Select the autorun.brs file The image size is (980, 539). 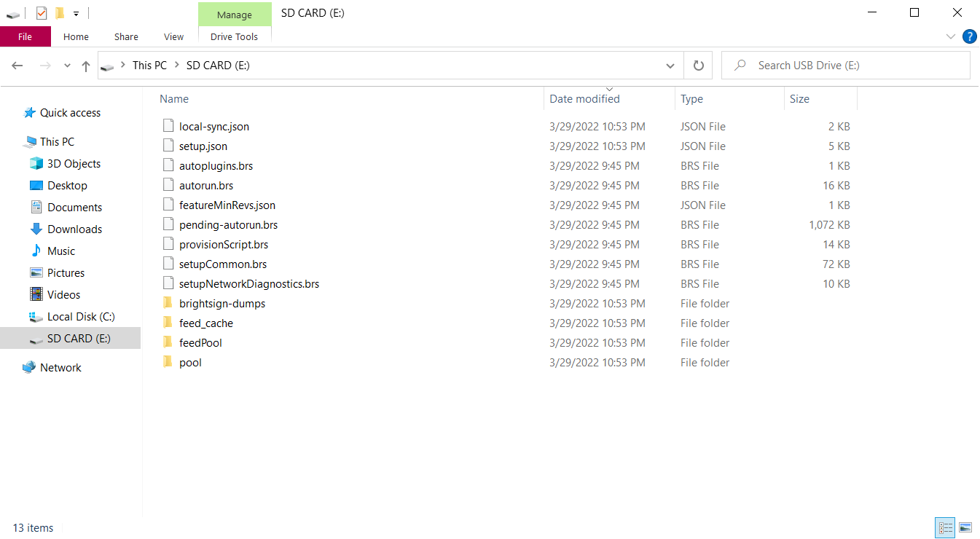(206, 186)
